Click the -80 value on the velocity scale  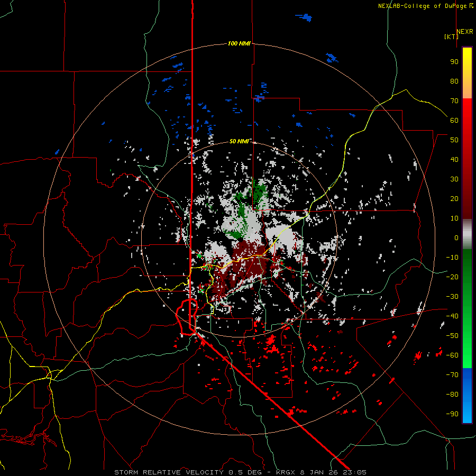tap(452, 395)
